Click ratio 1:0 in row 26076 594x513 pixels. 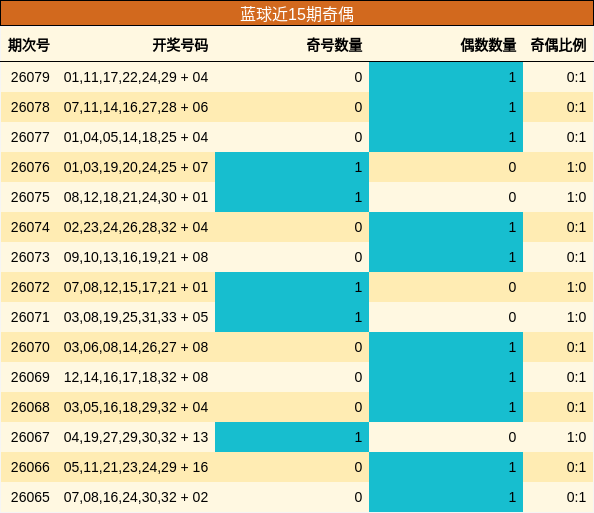[576, 167]
